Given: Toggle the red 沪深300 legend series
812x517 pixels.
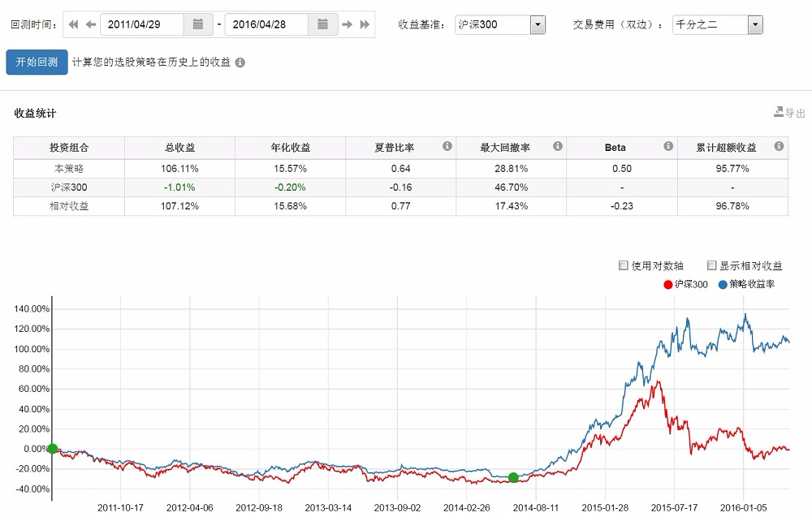Looking at the screenshot, I should [686, 284].
